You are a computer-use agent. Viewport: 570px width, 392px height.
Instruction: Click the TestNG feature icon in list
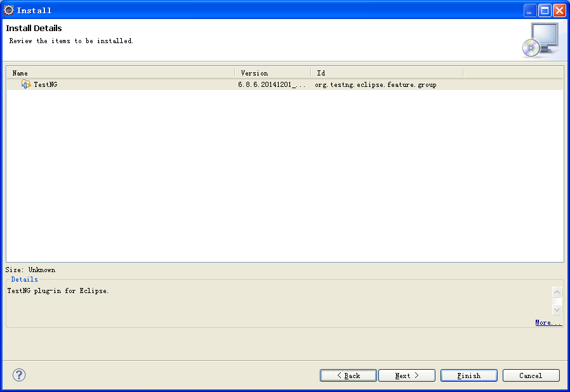pyautogui.click(x=26, y=84)
